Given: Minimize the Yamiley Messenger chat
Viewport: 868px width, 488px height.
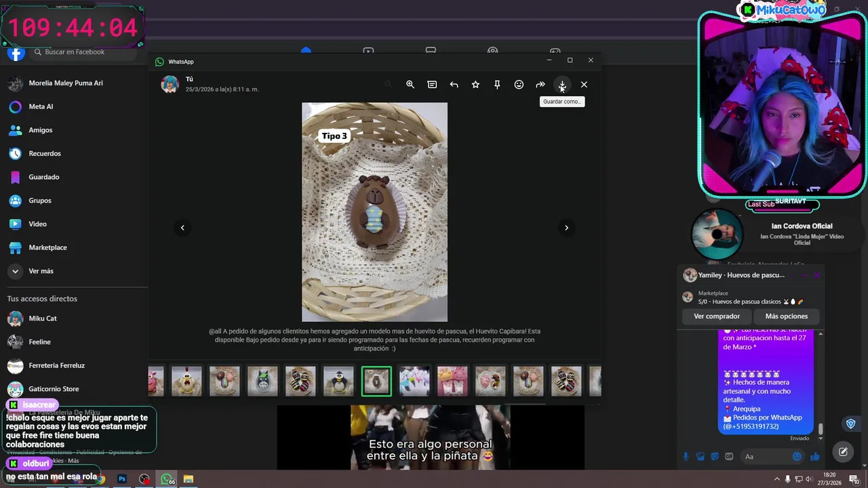Looking at the screenshot, I should [804, 275].
